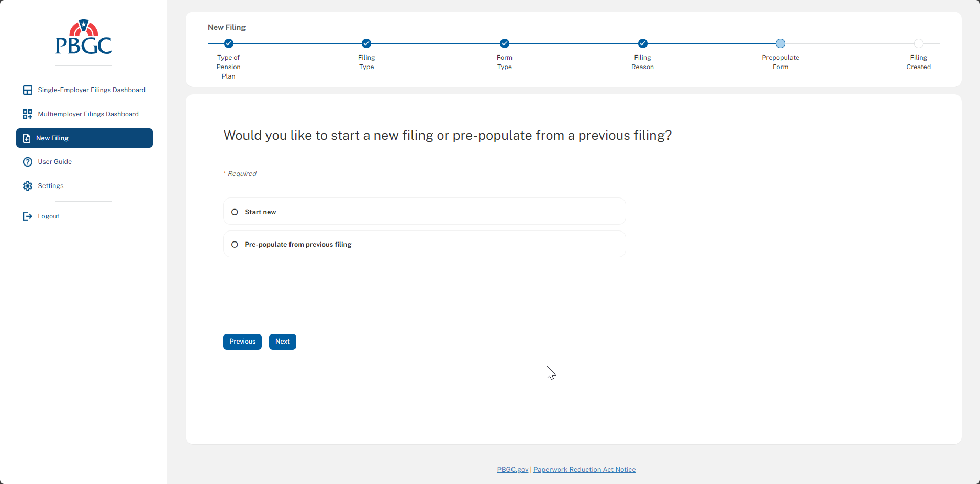Screen dimensions: 980x484
Task: Click the PBGC logo
Action: (x=84, y=38)
